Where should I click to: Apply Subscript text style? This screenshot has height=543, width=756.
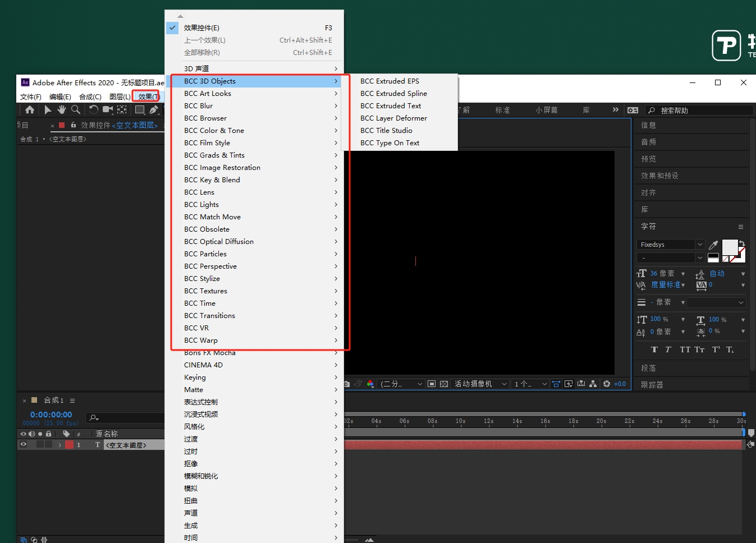[730, 349]
